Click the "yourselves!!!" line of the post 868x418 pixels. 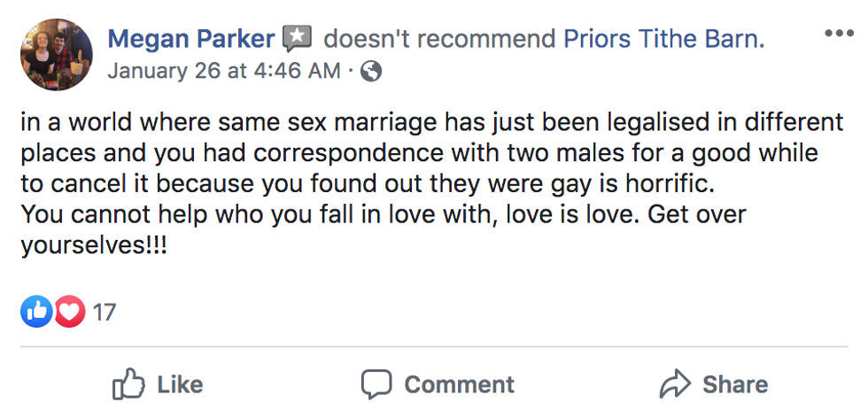[94, 244]
